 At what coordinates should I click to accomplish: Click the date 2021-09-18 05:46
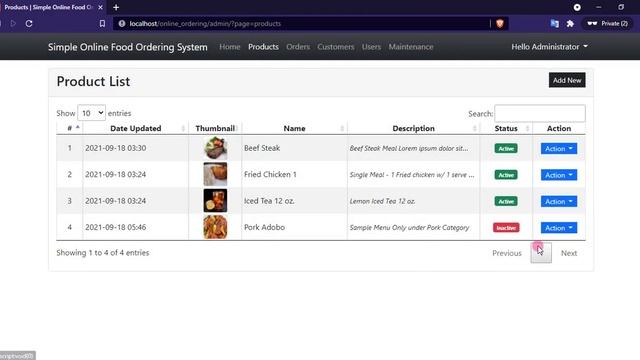[x=116, y=227]
